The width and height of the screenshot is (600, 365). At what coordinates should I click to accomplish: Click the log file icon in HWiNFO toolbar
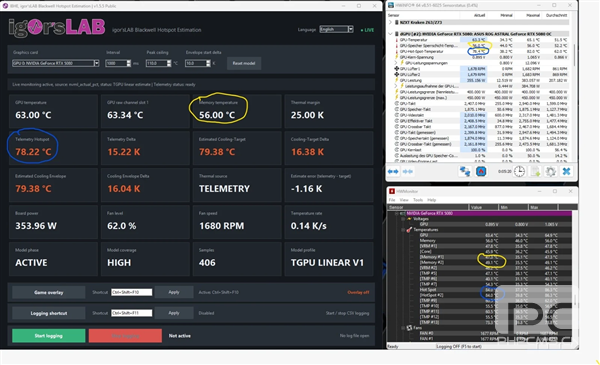(x=535, y=171)
